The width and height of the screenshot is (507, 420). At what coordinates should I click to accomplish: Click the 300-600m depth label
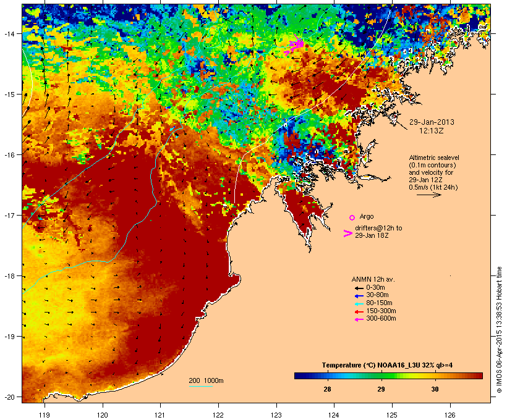(381, 319)
